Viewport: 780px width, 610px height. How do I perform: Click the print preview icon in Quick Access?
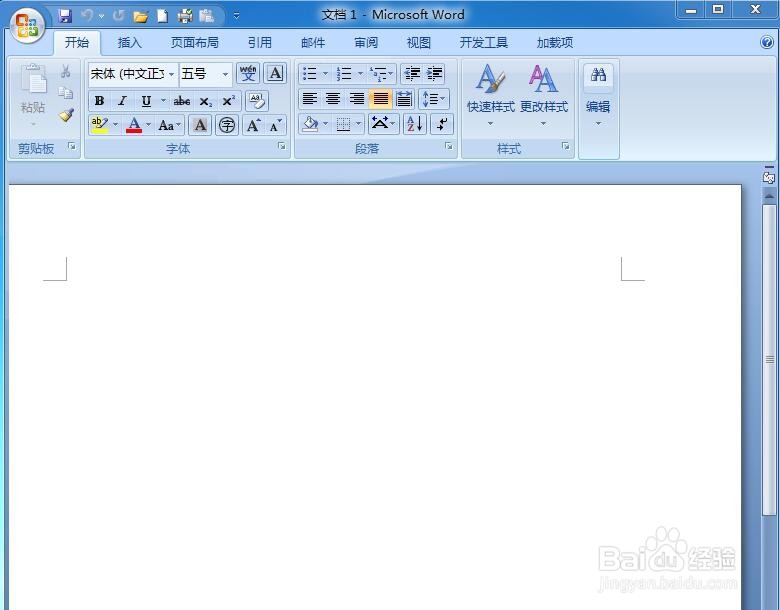point(185,16)
